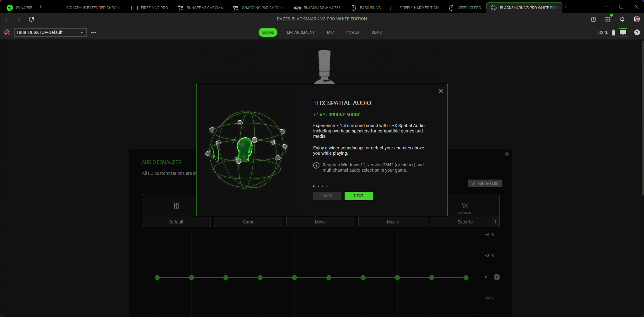
Task: Click the red crossed-out profile status icon
Action: click(7, 32)
